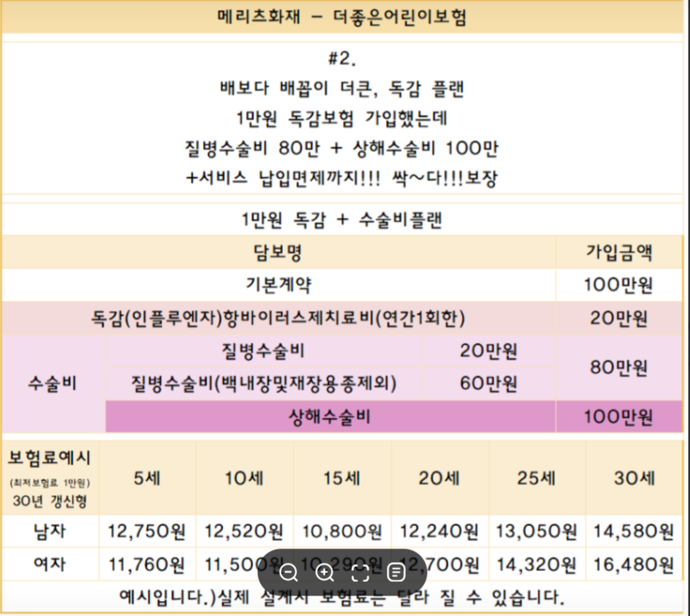This screenshot has width=690, height=616.
Task: Select the premium '13,050원'
Action: click(537, 531)
